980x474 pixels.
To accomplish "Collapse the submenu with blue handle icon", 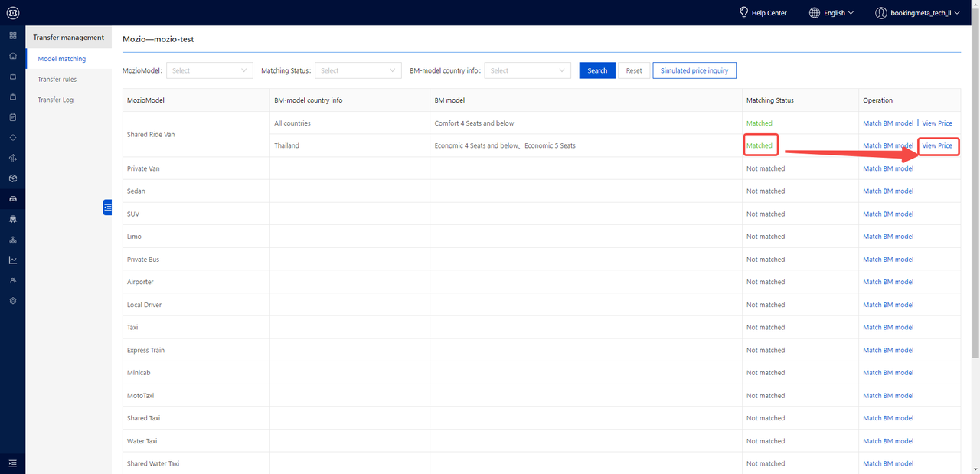I will [x=107, y=207].
